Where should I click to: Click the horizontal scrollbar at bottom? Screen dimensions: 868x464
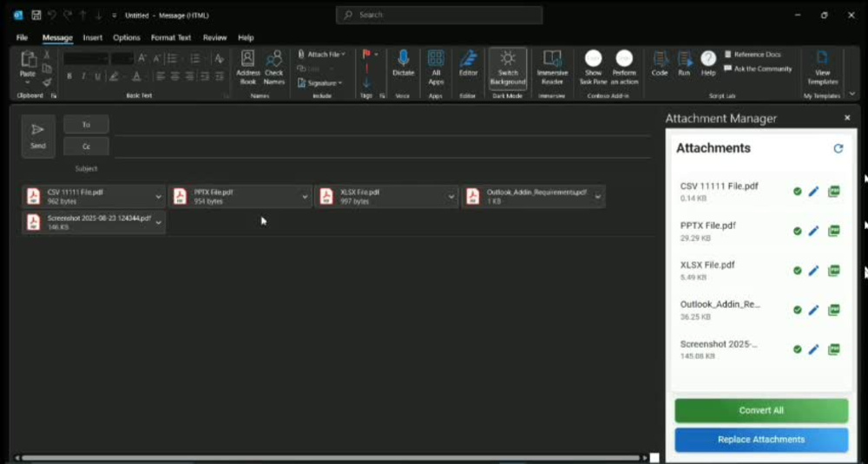331,458
